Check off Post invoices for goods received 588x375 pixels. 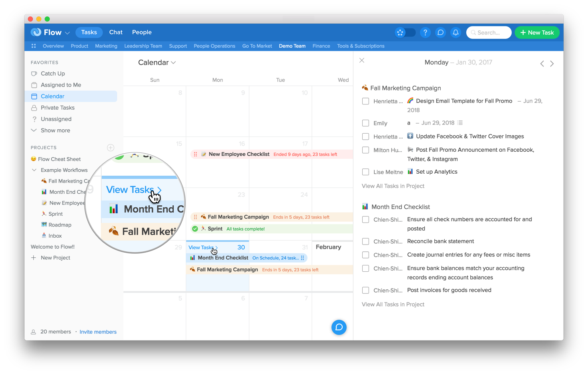pos(365,291)
